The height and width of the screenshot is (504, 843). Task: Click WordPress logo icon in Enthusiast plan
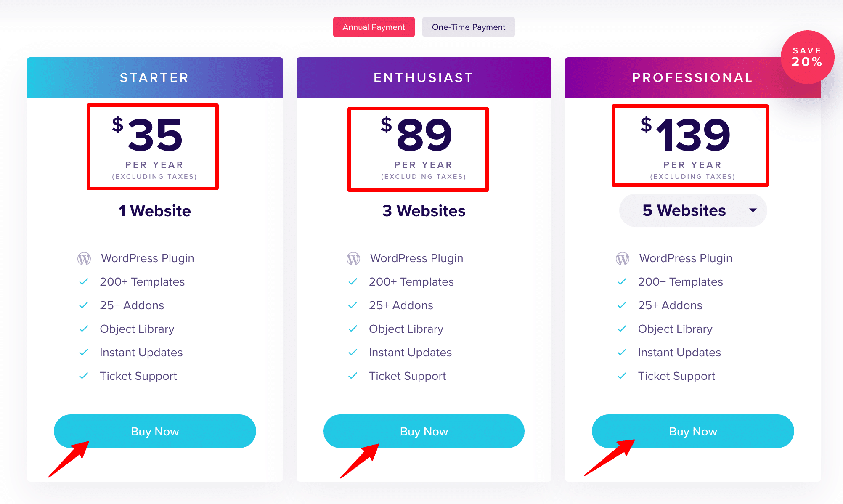point(353,259)
